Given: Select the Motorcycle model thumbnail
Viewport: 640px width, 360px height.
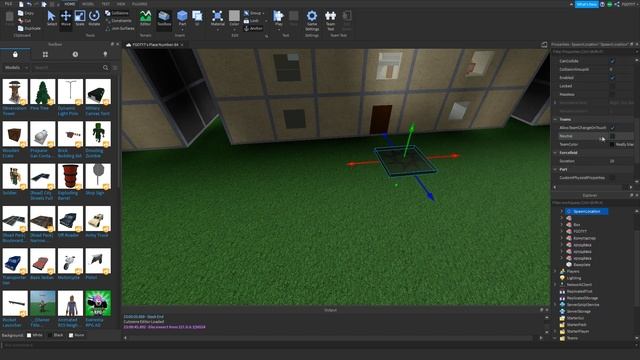Looking at the screenshot, I should [70, 261].
